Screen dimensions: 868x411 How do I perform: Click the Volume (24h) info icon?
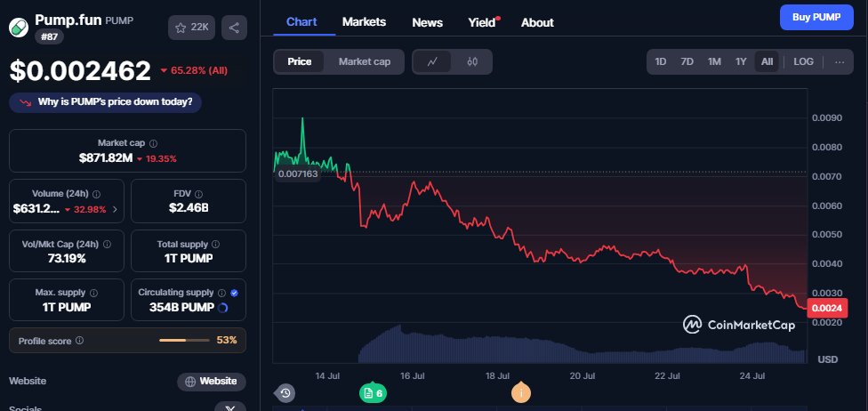pos(96,194)
